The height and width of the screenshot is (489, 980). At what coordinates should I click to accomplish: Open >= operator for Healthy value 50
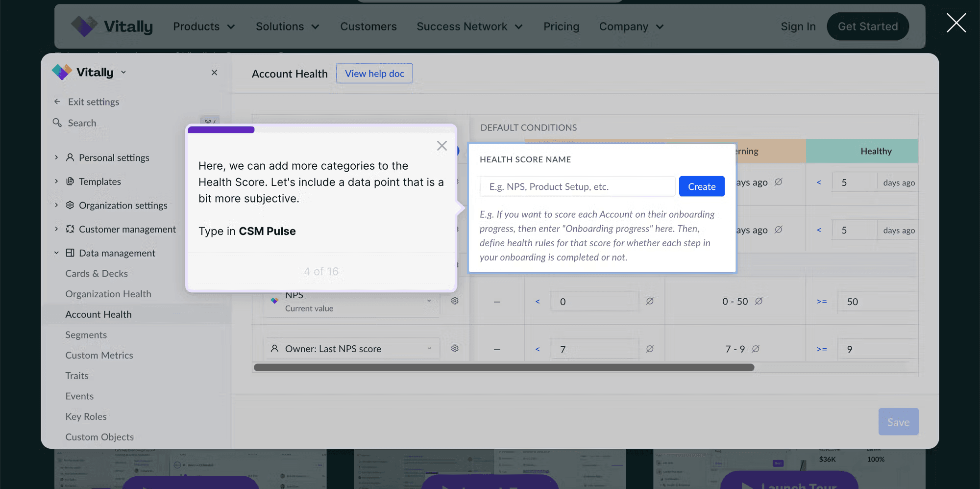pos(822,302)
